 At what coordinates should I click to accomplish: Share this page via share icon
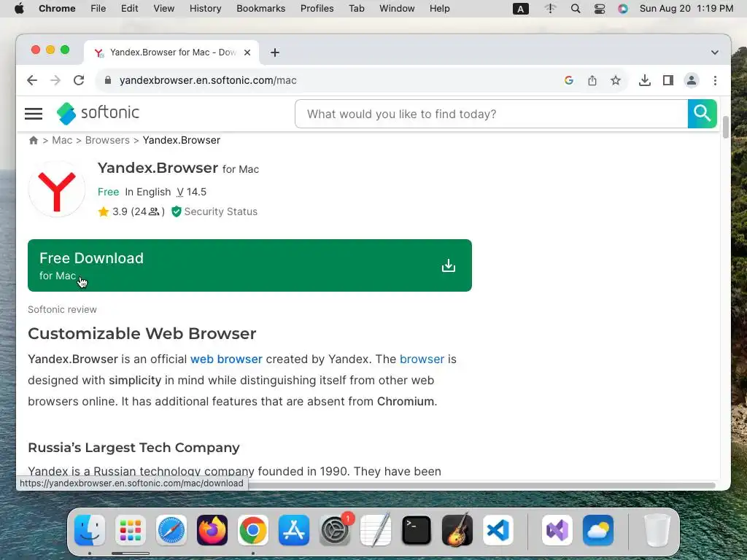coord(592,80)
